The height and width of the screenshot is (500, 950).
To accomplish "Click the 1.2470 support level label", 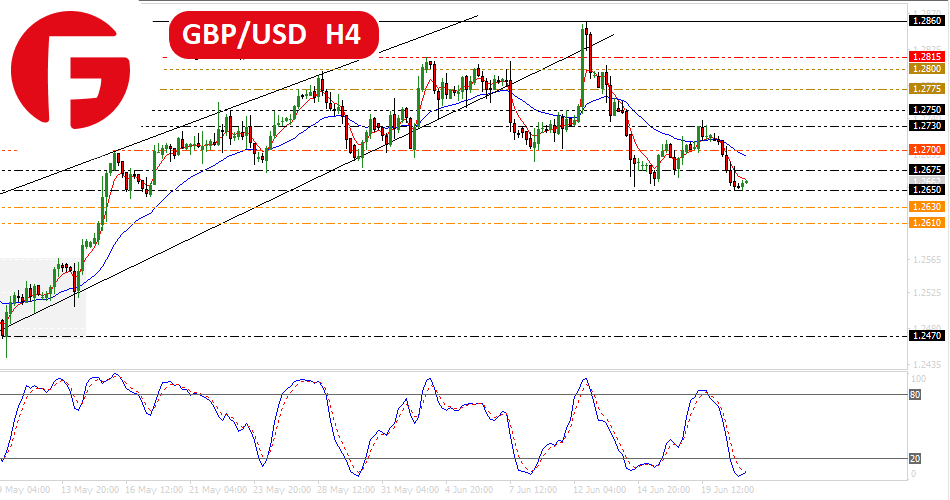I will (x=926, y=337).
